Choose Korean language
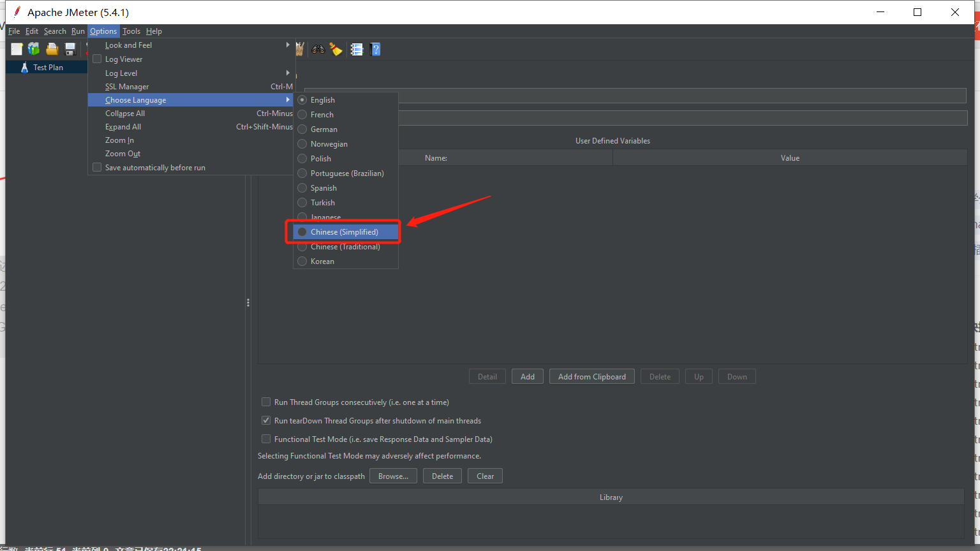Image resolution: width=980 pixels, height=551 pixels. pos(346,261)
